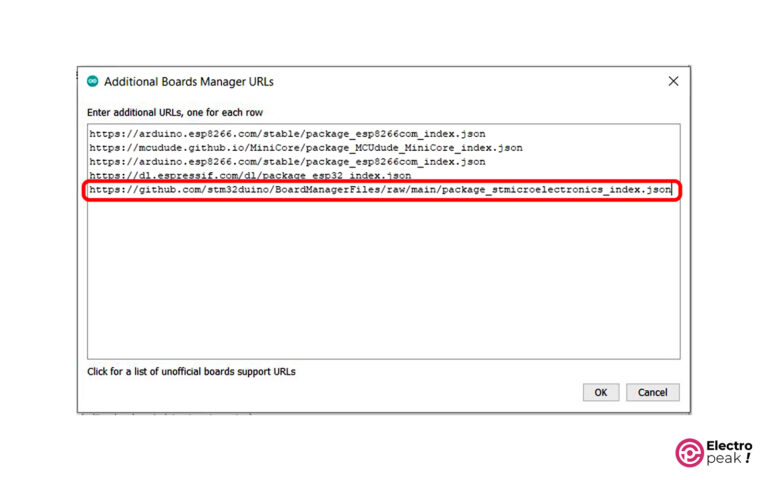This screenshot has width=768, height=480.
Task: Click the third row's duplicate esp8266com URL
Action: click(x=287, y=161)
